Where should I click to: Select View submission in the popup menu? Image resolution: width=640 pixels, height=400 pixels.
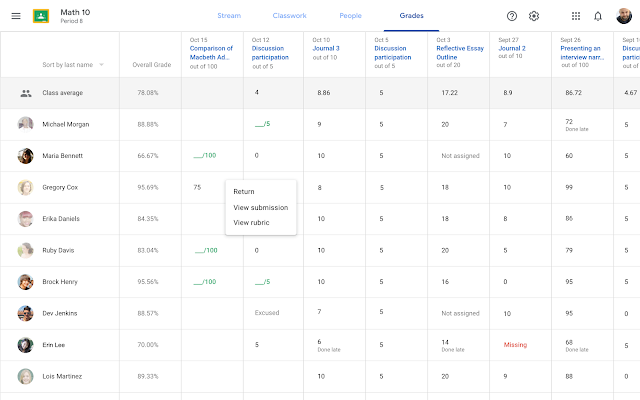[260, 207]
